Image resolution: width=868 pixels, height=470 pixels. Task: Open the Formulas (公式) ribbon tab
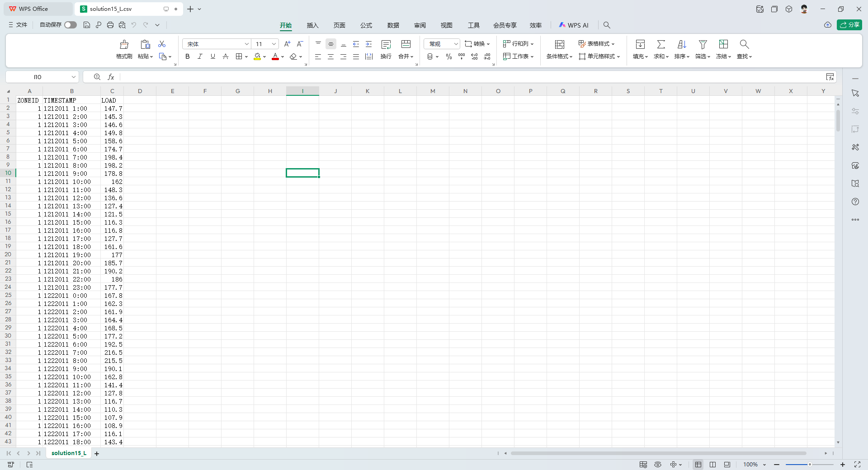pos(366,25)
